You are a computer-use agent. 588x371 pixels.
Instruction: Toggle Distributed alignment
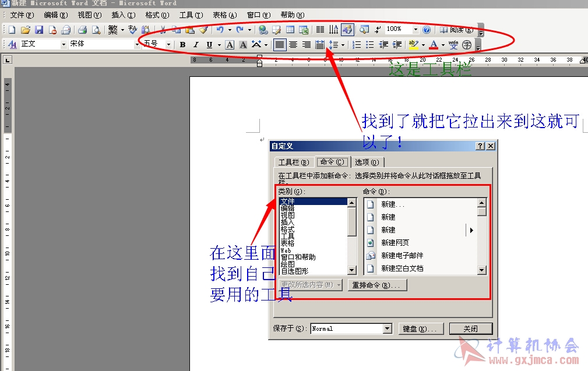click(x=320, y=45)
